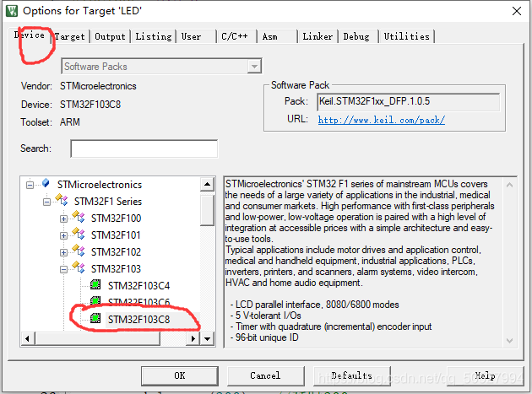The height and width of the screenshot is (394, 532).
Task: Collapse the STMicroelectronics tree node
Action: tap(30, 185)
